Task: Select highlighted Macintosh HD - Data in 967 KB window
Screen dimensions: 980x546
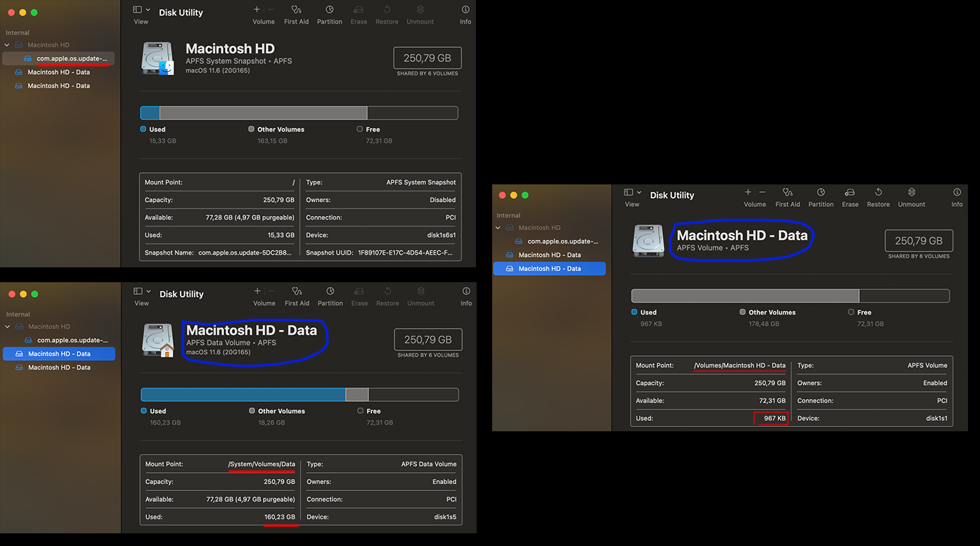Action: (550, 269)
